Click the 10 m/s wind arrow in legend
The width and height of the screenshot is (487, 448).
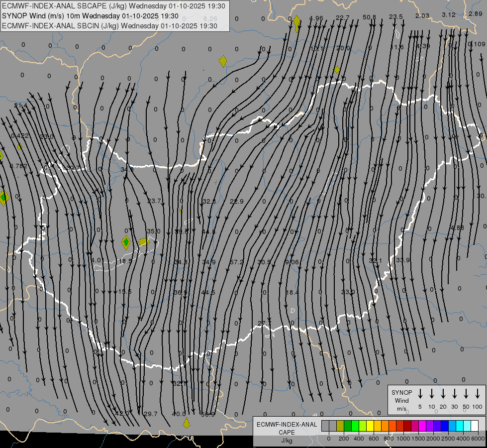coord(432,394)
